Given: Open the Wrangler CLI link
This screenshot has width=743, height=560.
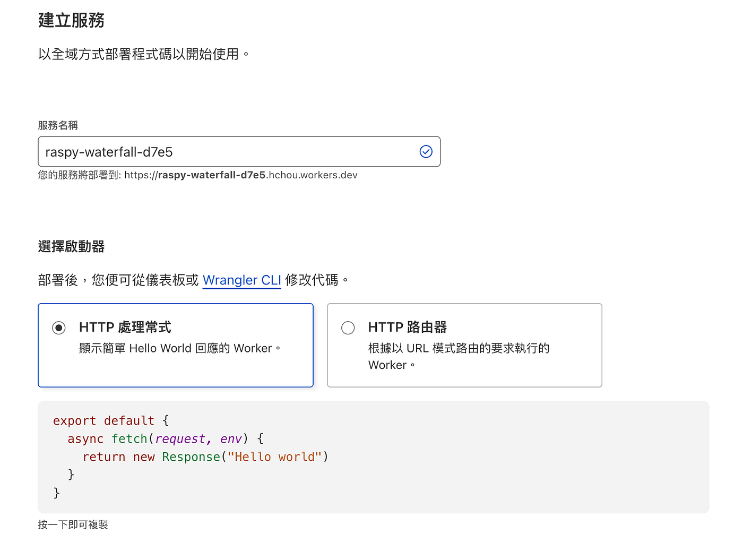Looking at the screenshot, I should click(x=241, y=280).
